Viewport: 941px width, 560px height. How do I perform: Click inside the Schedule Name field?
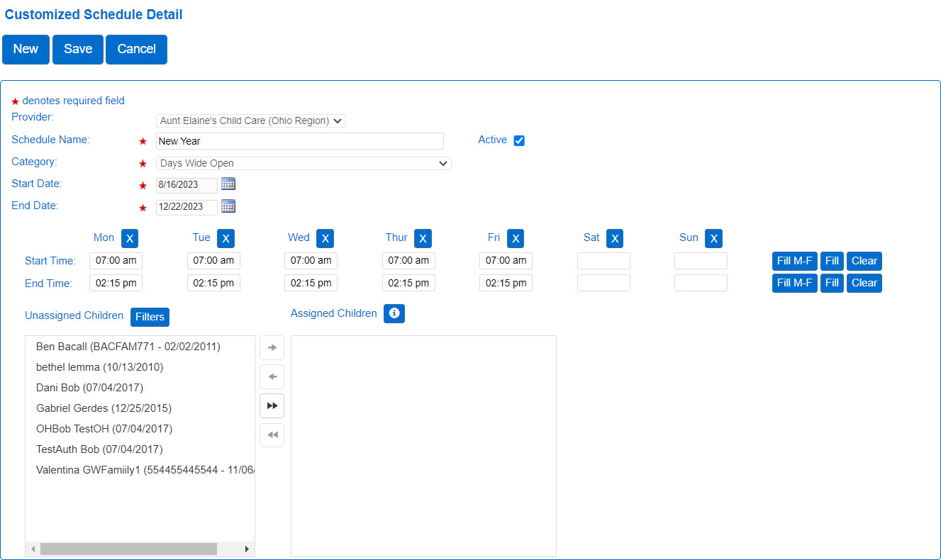click(x=299, y=140)
